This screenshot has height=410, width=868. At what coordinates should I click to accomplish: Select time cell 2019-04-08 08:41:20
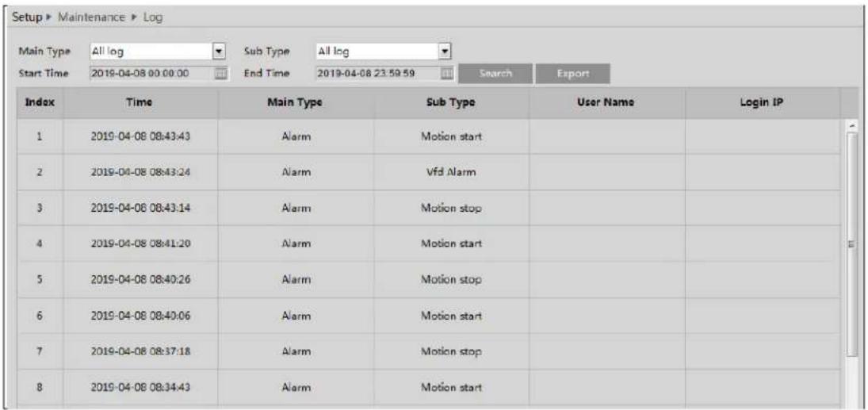click(140, 243)
